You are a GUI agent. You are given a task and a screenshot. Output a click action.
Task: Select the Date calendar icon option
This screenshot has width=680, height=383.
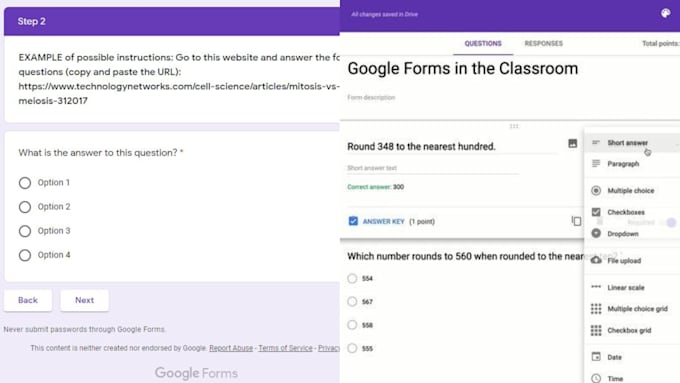(x=596, y=357)
